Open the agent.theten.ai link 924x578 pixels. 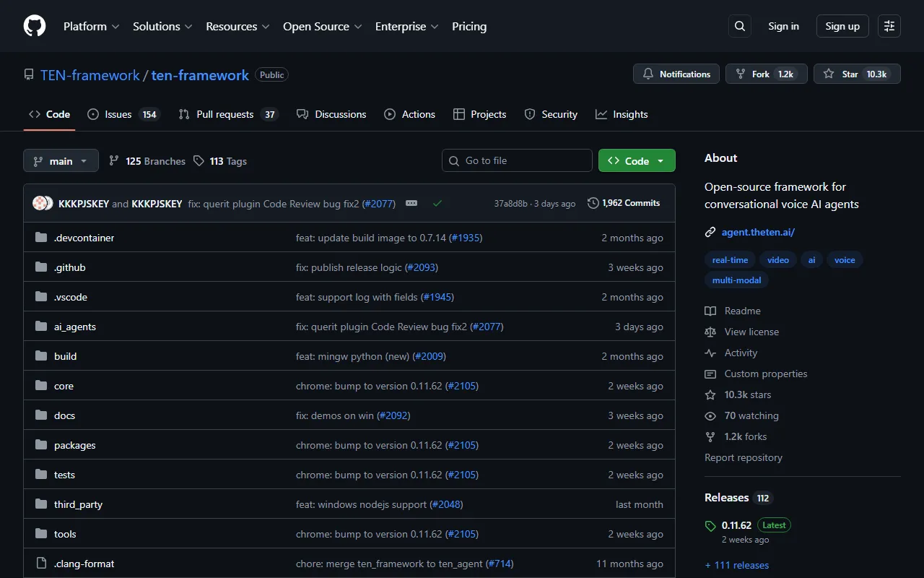tap(758, 232)
